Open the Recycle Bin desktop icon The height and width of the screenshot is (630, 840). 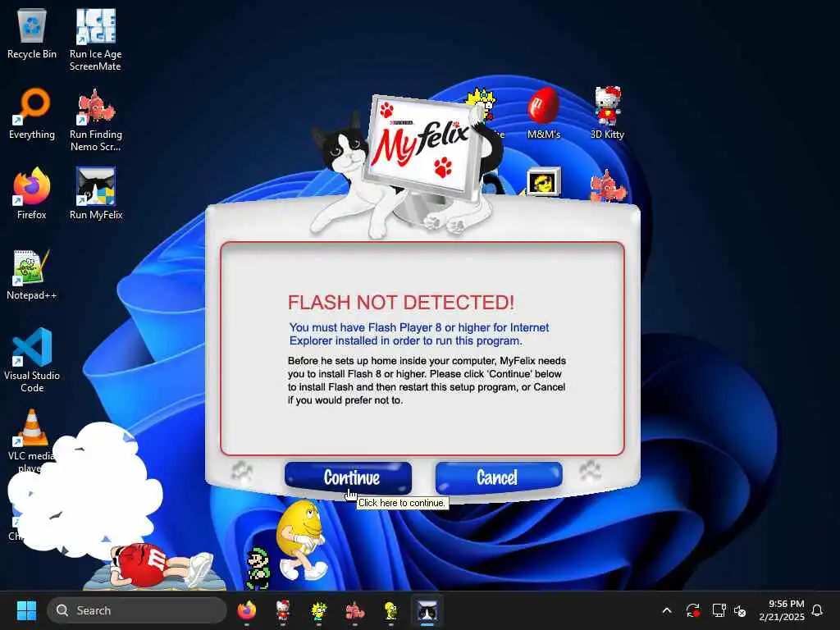[32, 33]
